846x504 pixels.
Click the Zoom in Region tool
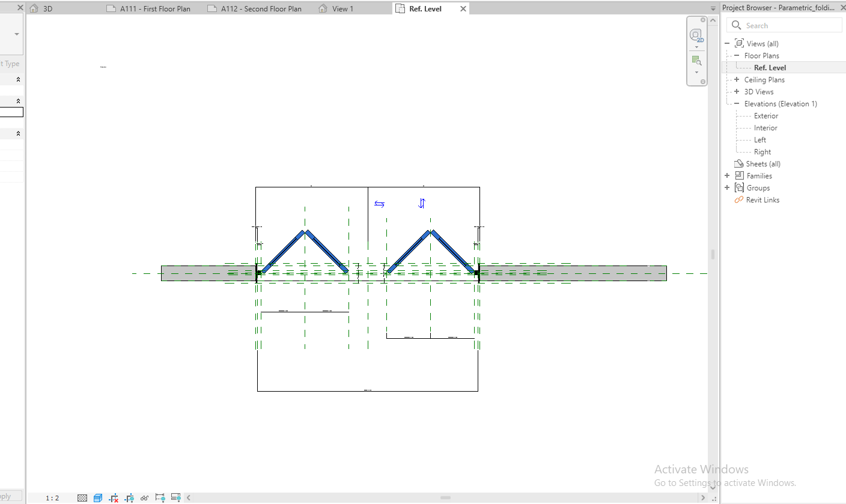tap(696, 61)
